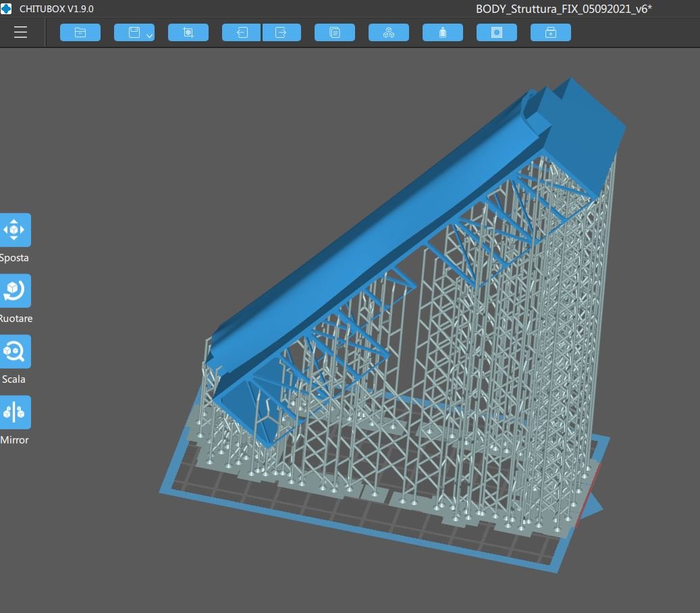Screen dimensions: 700x613
Task: Activate the Ruotare rotate tool
Action: coord(14,291)
